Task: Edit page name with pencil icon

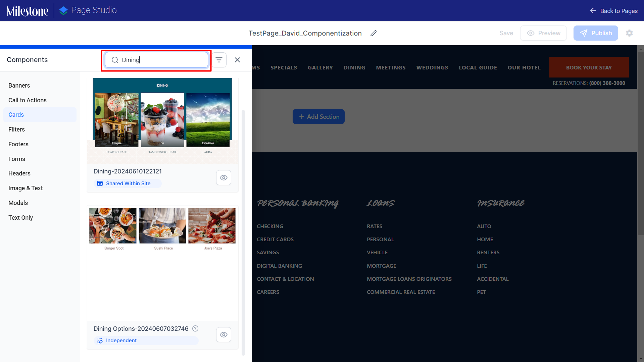Action: pos(374,33)
